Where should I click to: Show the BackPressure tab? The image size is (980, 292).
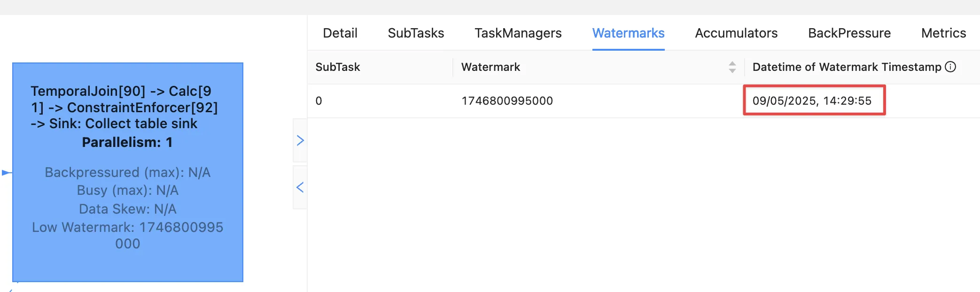[x=849, y=33]
